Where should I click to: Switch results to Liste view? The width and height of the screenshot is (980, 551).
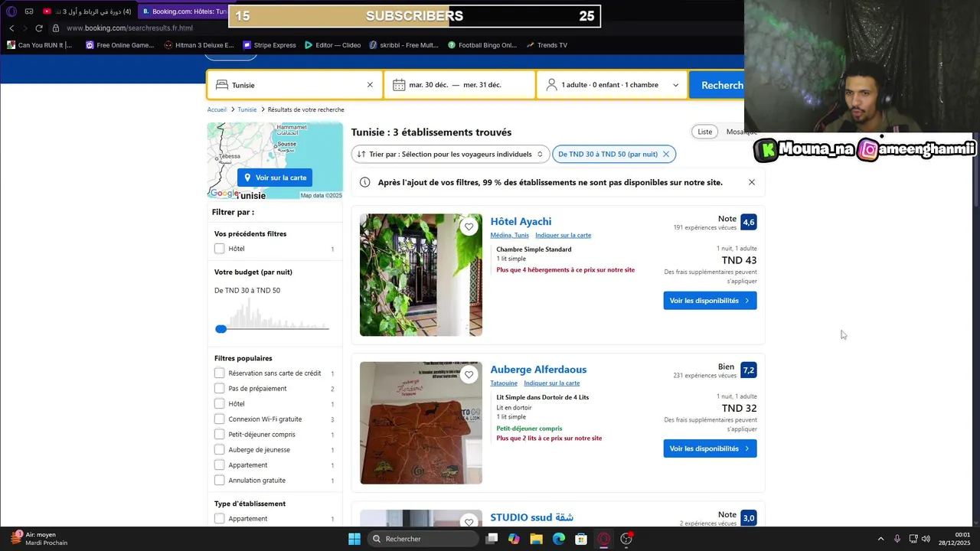tap(704, 132)
